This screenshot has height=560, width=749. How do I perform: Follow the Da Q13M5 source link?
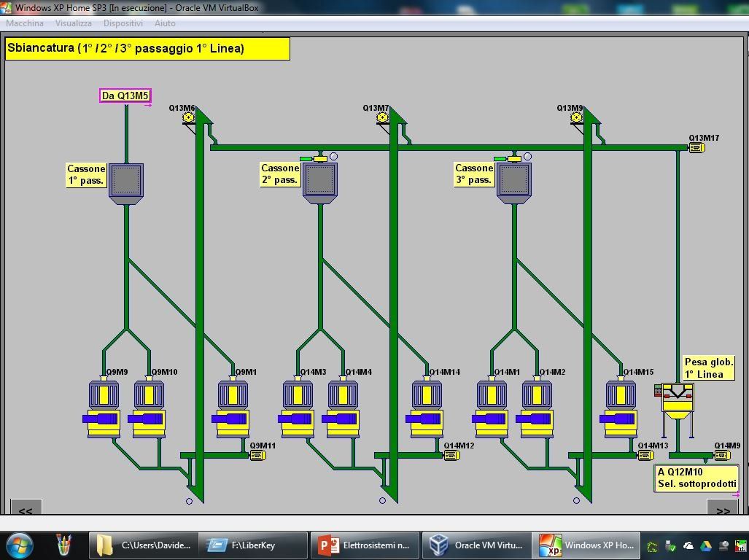click(x=125, y=96)
